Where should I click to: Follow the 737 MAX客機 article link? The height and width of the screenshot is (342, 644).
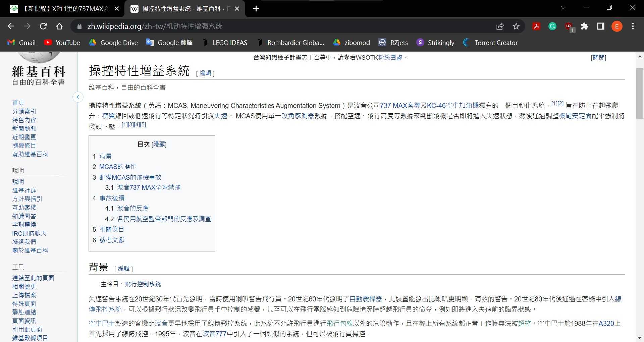click(x=400, y=106)
